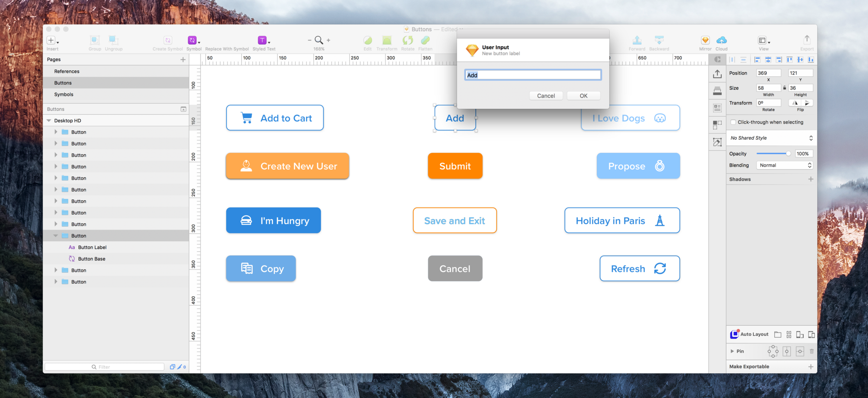Enable Click-through when selecting

pyautogui.click(x=733, y=122)
